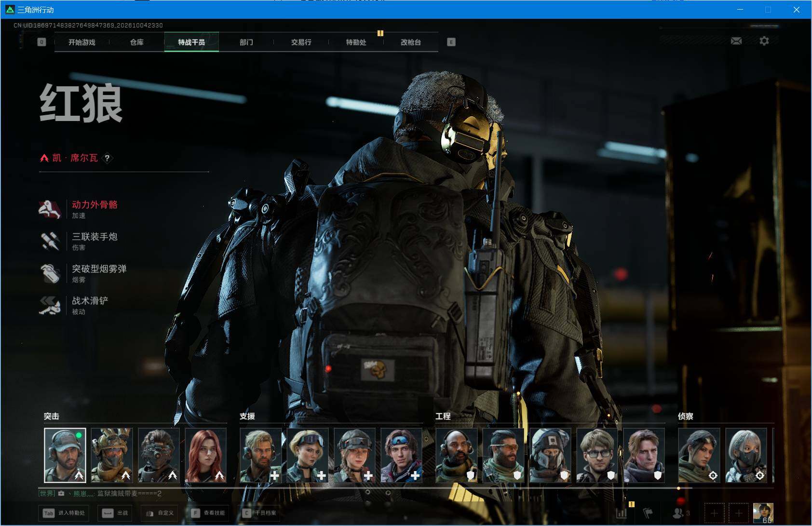Open the flags icon in bottom bar

pyautogui.click(x=649, y=513)
